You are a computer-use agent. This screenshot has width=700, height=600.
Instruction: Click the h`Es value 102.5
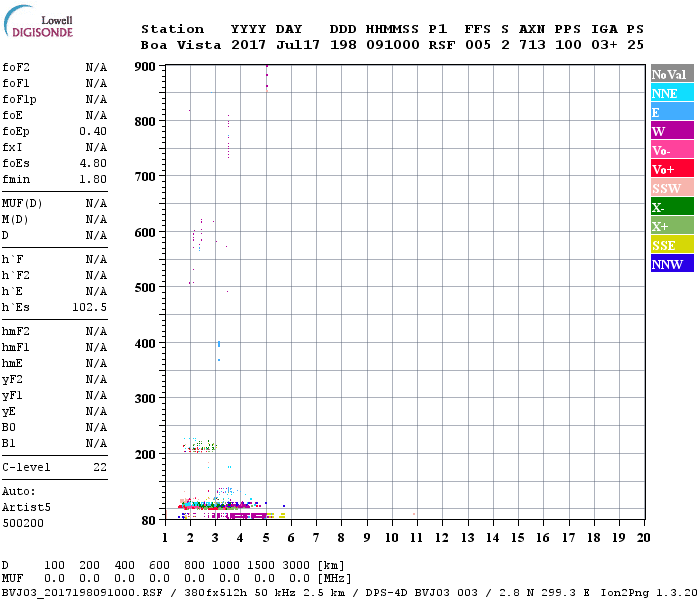89,307
